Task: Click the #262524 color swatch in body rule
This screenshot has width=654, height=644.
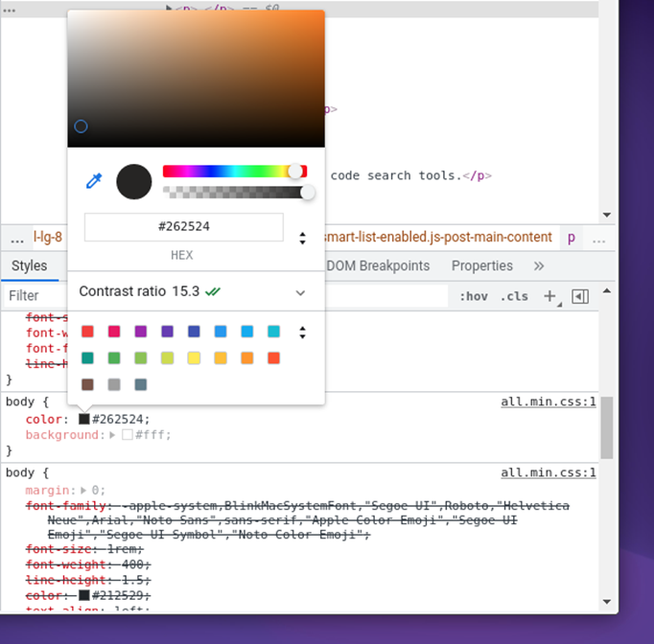Action: point(84,419)
